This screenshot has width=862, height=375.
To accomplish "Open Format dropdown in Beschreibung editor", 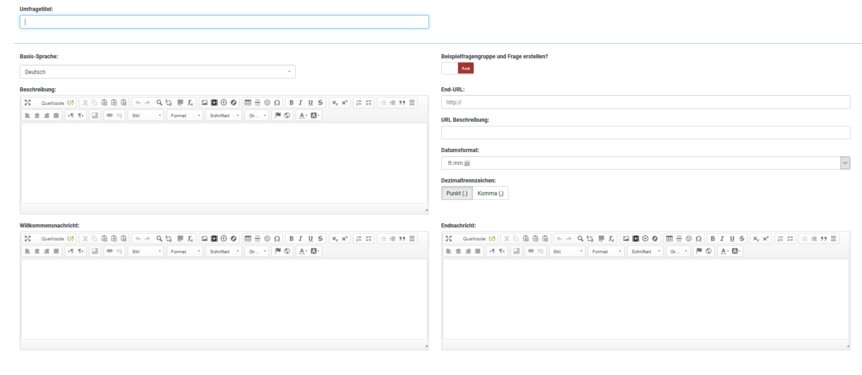I will pos(185,115).
